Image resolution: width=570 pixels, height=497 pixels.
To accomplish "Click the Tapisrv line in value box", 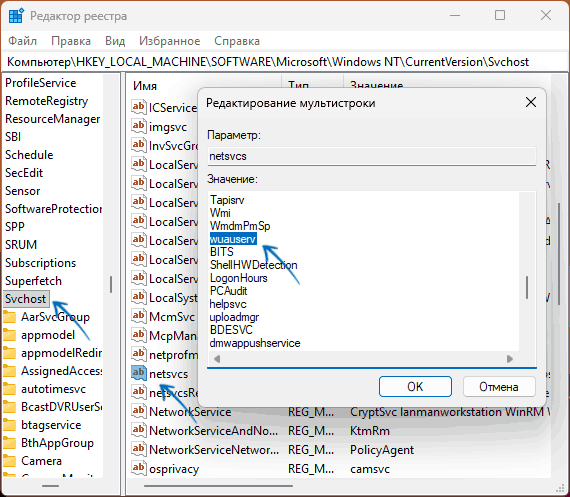I will (227, 200).
